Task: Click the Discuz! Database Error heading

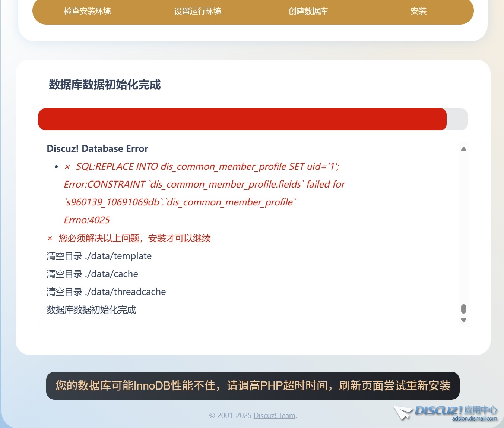Action: click(x=98, y=149)
